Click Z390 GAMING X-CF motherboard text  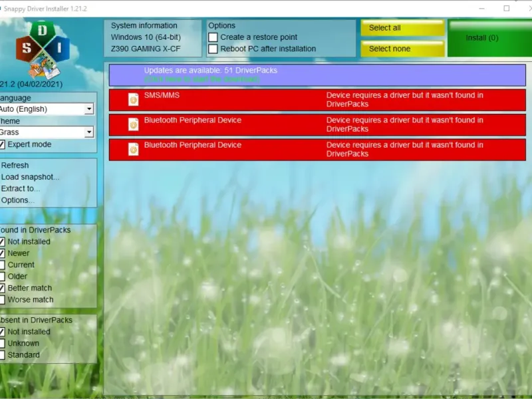146,49
